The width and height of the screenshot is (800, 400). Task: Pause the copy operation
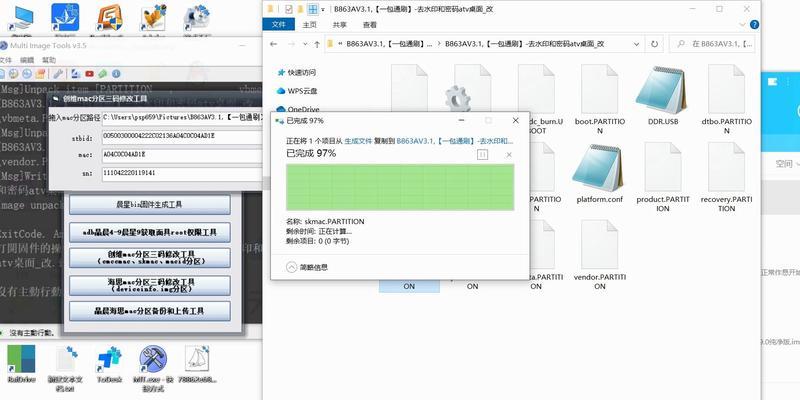coord(482,154)
